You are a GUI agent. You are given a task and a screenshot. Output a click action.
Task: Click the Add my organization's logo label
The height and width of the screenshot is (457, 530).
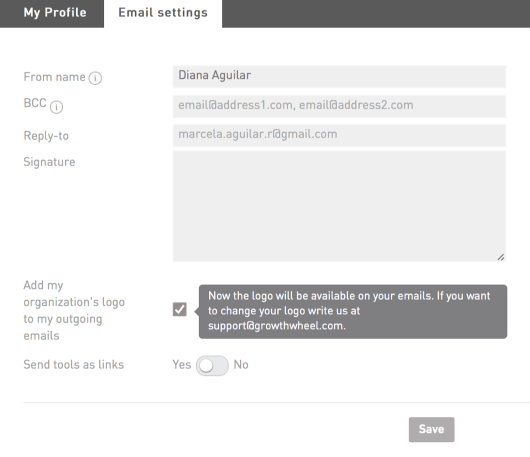click(74, 310)
